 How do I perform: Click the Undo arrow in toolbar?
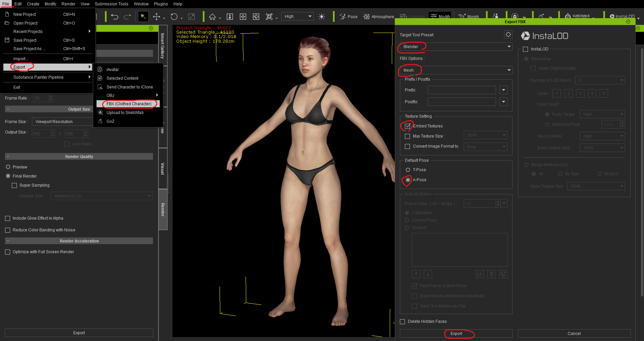tap(115, 17)
